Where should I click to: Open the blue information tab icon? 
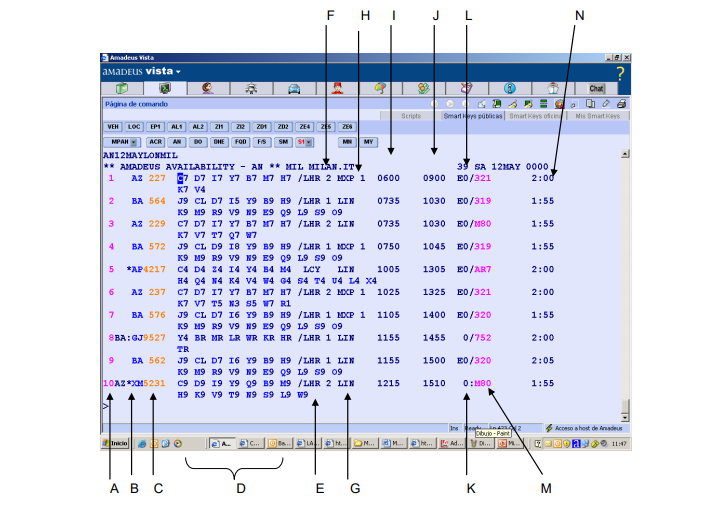(510, 88)
